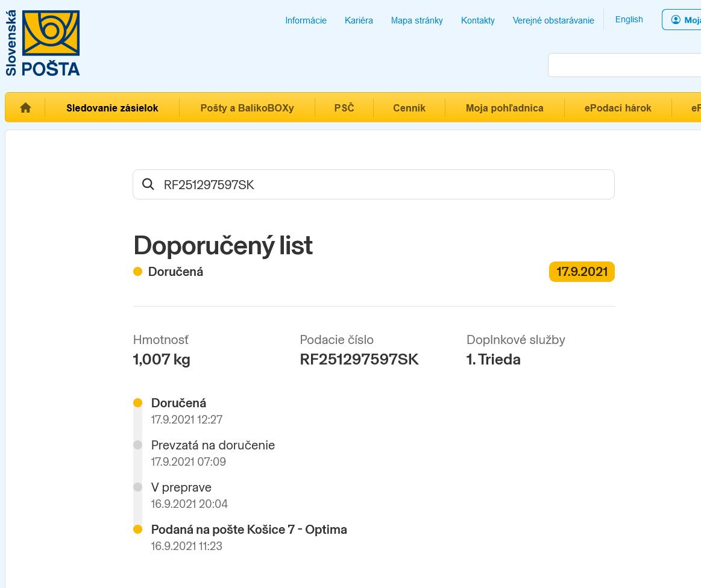Click the Slovenská Pošta logo

[x=43, y=43]
